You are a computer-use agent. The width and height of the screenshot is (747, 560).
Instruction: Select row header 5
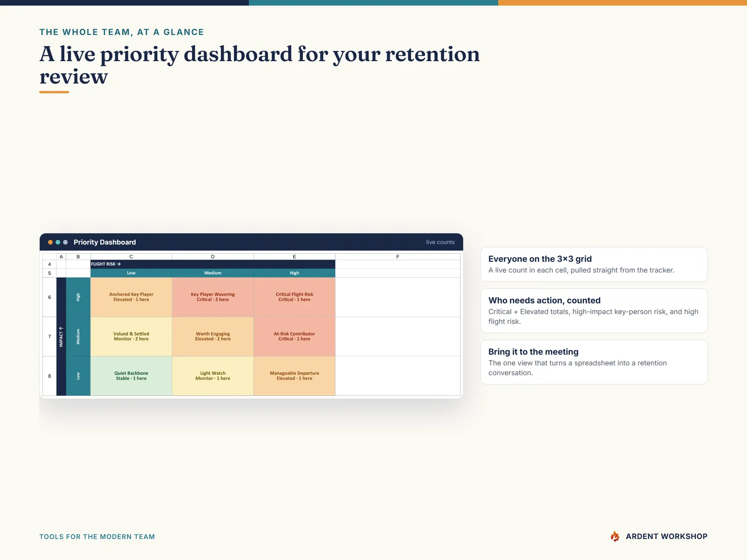49,273
